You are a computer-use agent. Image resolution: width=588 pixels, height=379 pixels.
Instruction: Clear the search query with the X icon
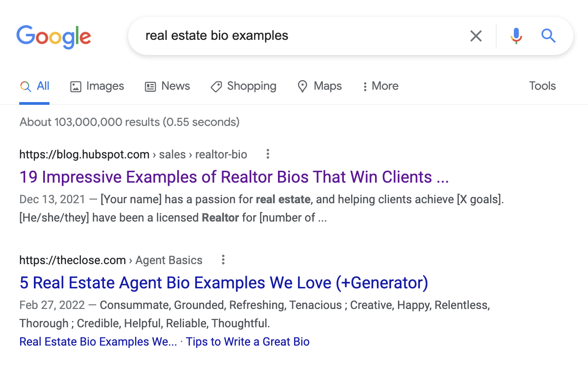click(476, 36)
